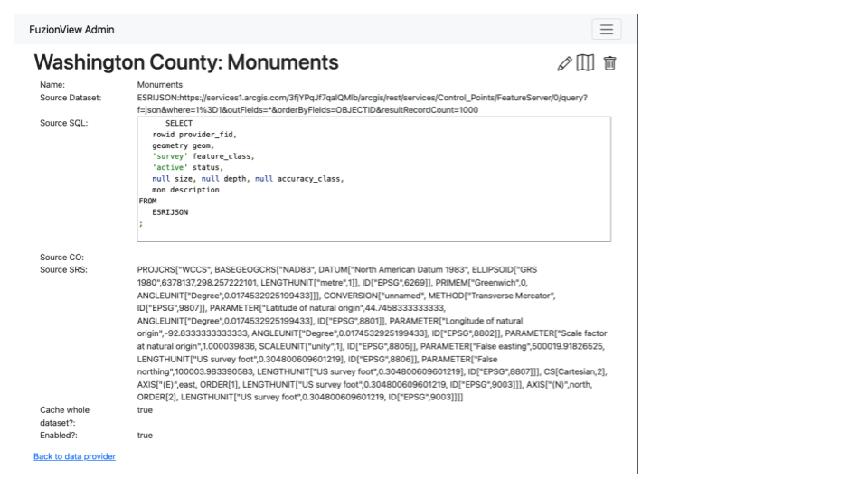Select the Washington County: Monuments heading
The width and height of the screenshot is (868, 488).
[186, 62]
